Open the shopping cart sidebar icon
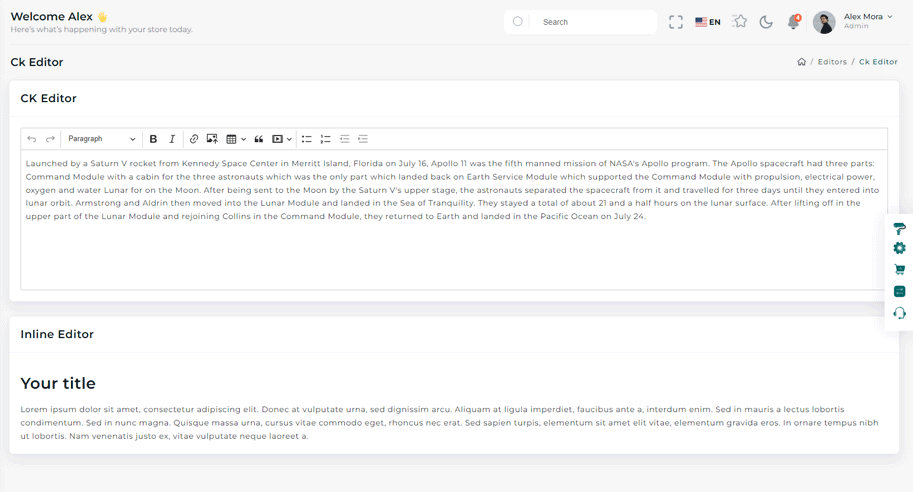This screenshot has width=913, height=492. [x=899, y=270]
